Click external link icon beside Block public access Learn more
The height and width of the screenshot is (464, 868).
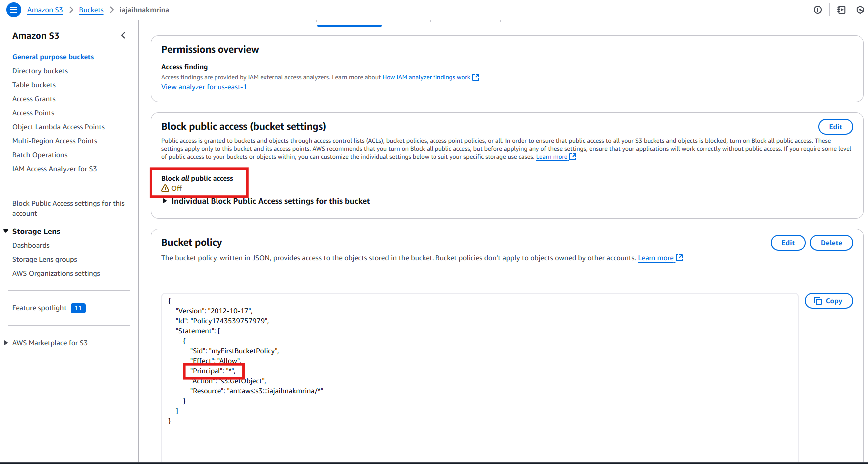point(573,157)
